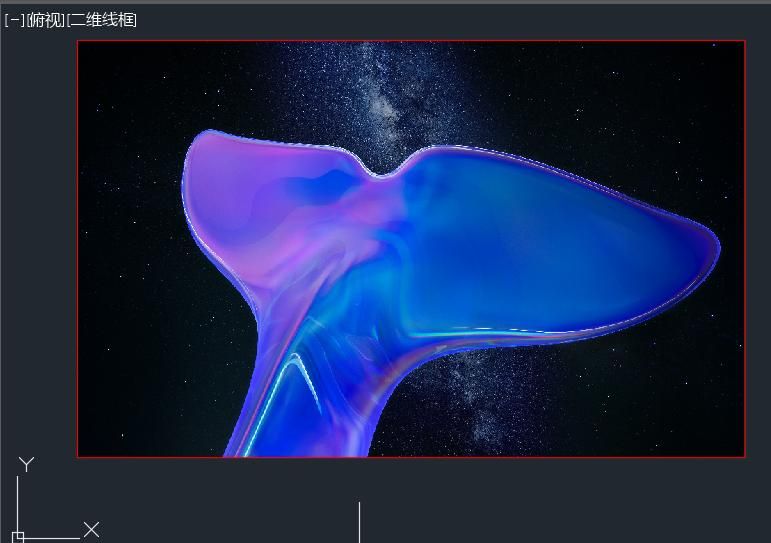Select the inserted whale tail image
This screenshot has height=543, width=771.
411,249
